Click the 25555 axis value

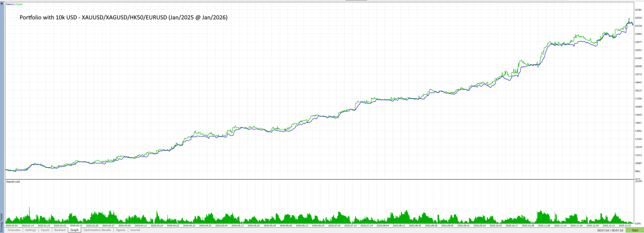tap(638, 18)
